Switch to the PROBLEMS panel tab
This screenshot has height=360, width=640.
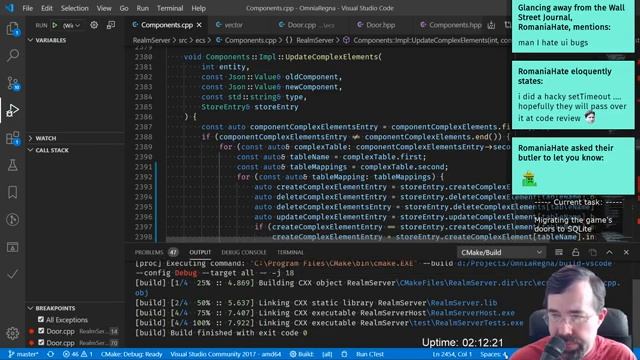156,252
